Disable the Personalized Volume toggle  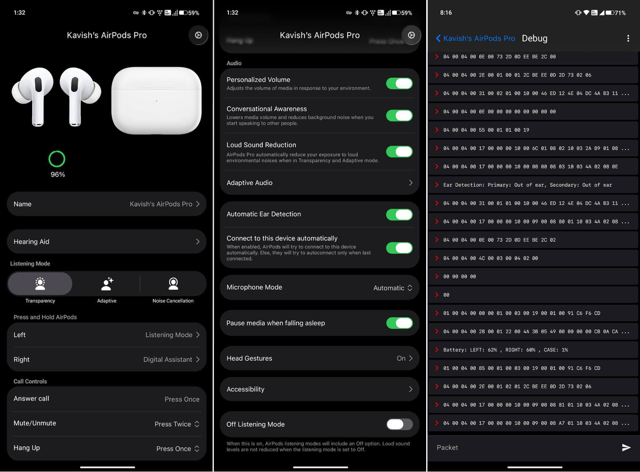click(399, 84)
